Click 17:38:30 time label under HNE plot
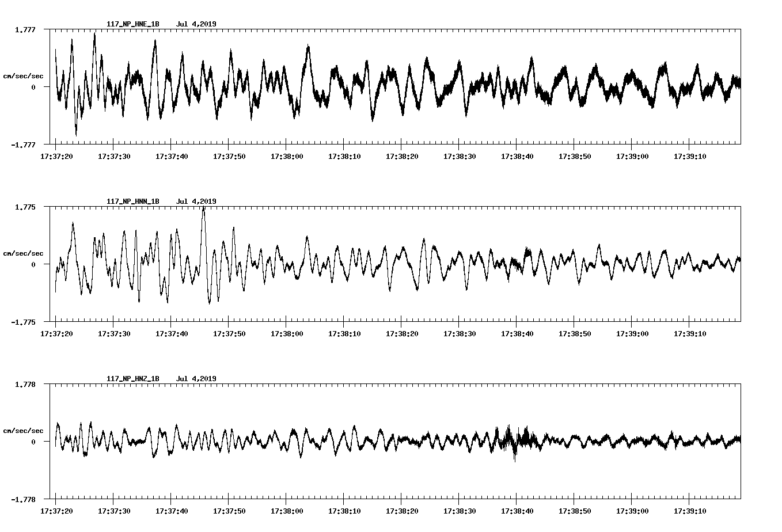The height and width of the screenshot is (532, 782). 460,156
